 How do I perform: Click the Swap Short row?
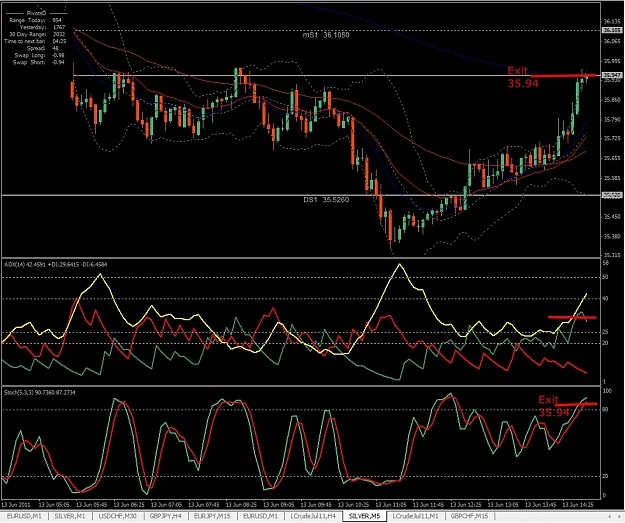(x=38, y=62)
